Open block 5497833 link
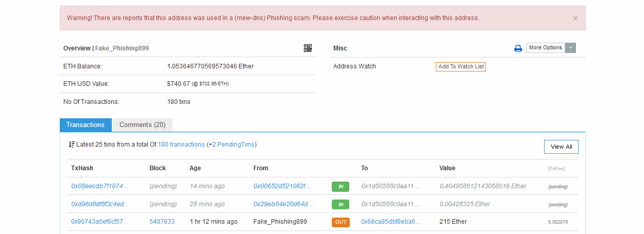The width and height of the screenshot is (644, 234). [162, 222]
